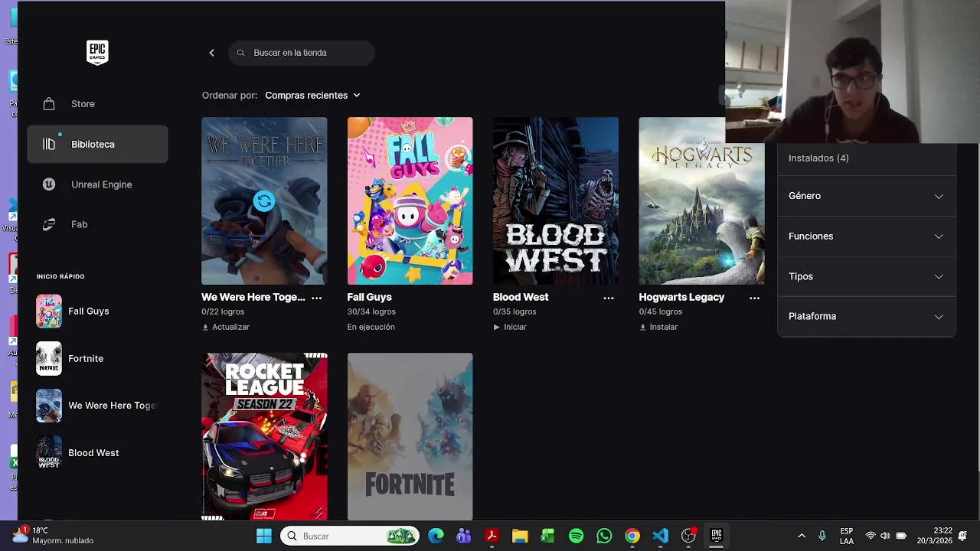Open options menu for We Were Here Together

[x=317, y=298]
